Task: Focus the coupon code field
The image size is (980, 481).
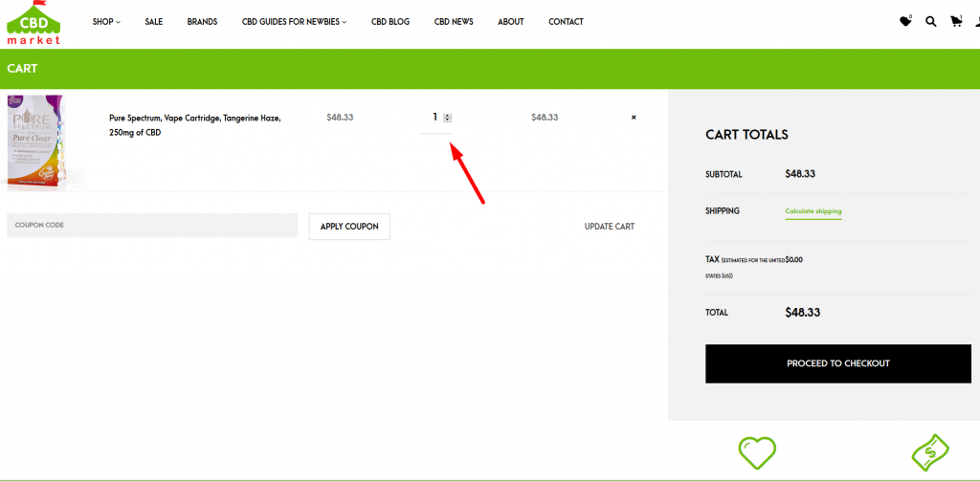Action: (x=152, y=226)
